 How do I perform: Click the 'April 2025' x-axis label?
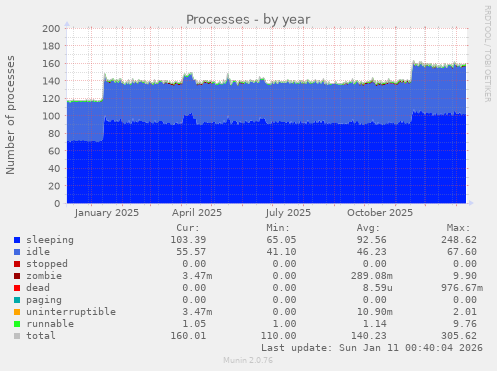[x=197, y=213]
